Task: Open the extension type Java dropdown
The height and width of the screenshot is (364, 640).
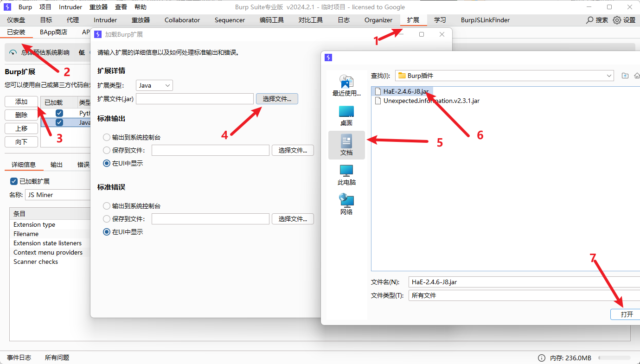Action: click(x=154, y=85)
